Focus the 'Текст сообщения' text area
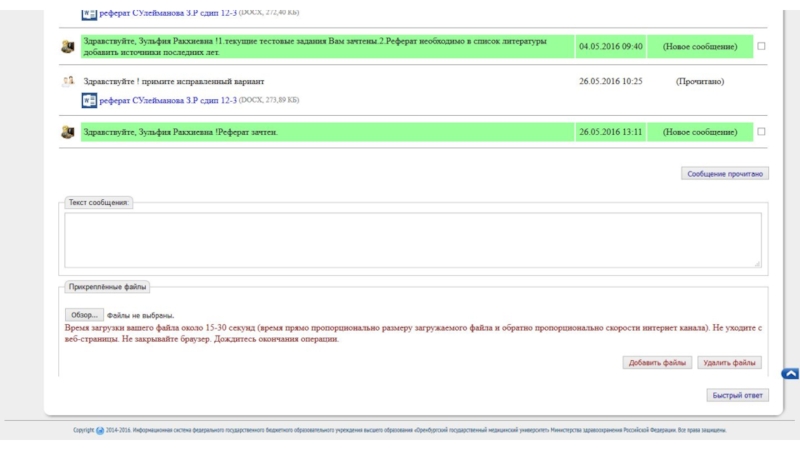 pyautogui.click(x=412, y=240)
